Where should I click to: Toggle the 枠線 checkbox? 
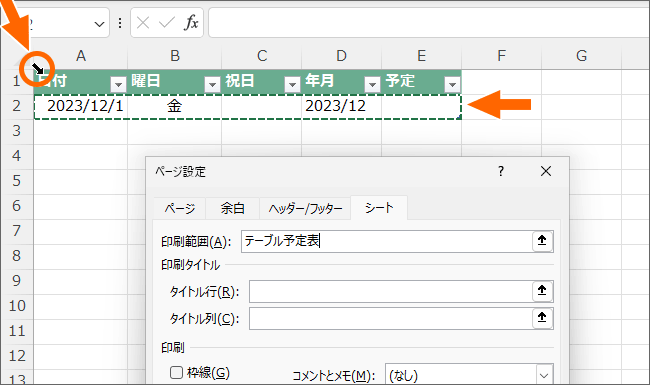coord(177,373)
